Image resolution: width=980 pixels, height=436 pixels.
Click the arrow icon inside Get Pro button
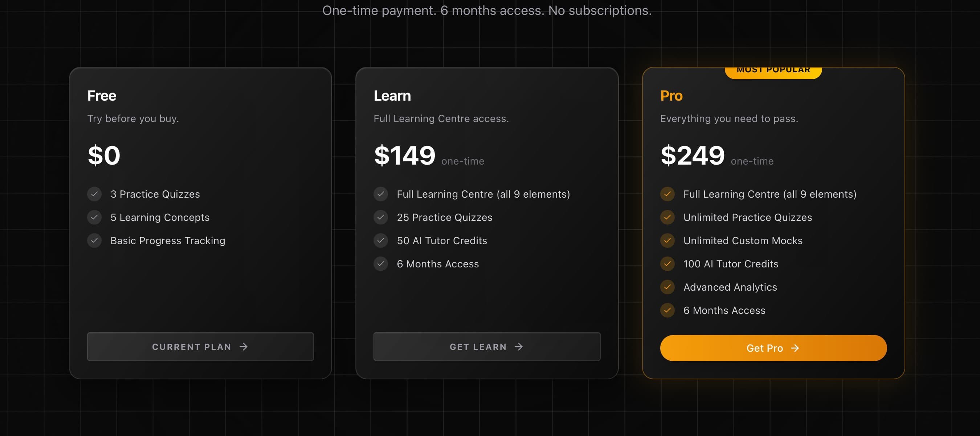click(796, 348)
